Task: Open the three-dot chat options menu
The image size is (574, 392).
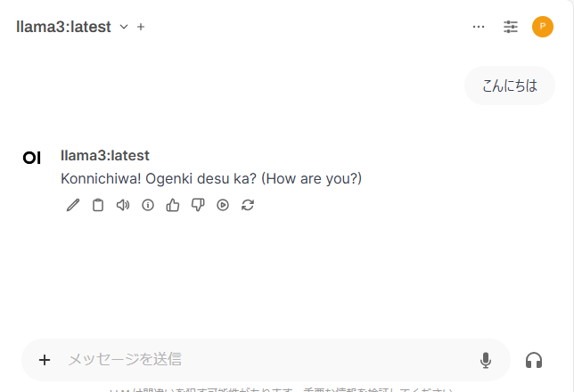Action: click(x=479, y=27)
